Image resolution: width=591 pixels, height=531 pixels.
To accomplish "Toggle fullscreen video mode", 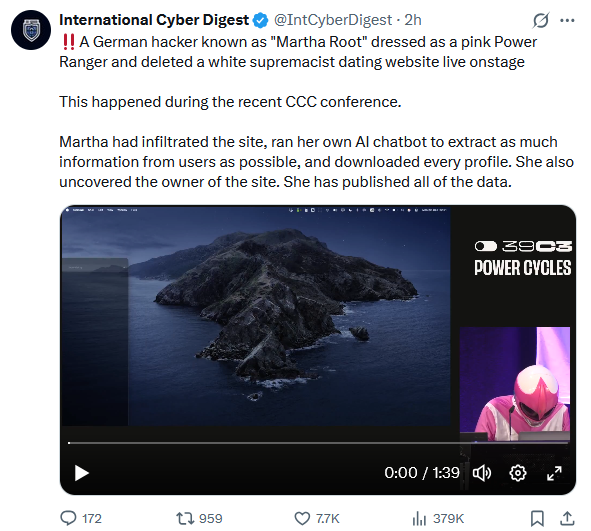I will (x=554, y=473).
